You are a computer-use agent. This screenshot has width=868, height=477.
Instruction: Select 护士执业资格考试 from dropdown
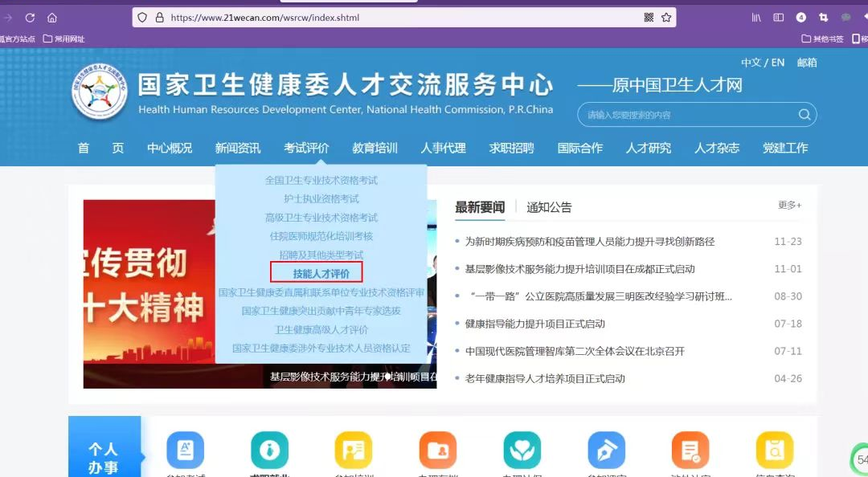pyautogui.click(x=321, y=198)
